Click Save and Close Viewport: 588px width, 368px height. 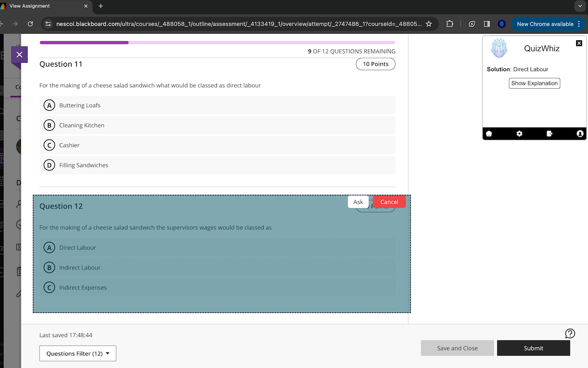457,348
